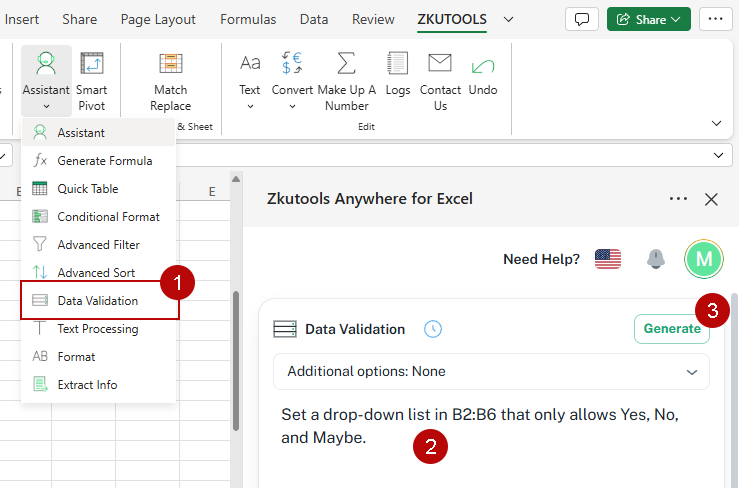Click the Generate button
Screen dimensions: 739x488
pos(672,329)
